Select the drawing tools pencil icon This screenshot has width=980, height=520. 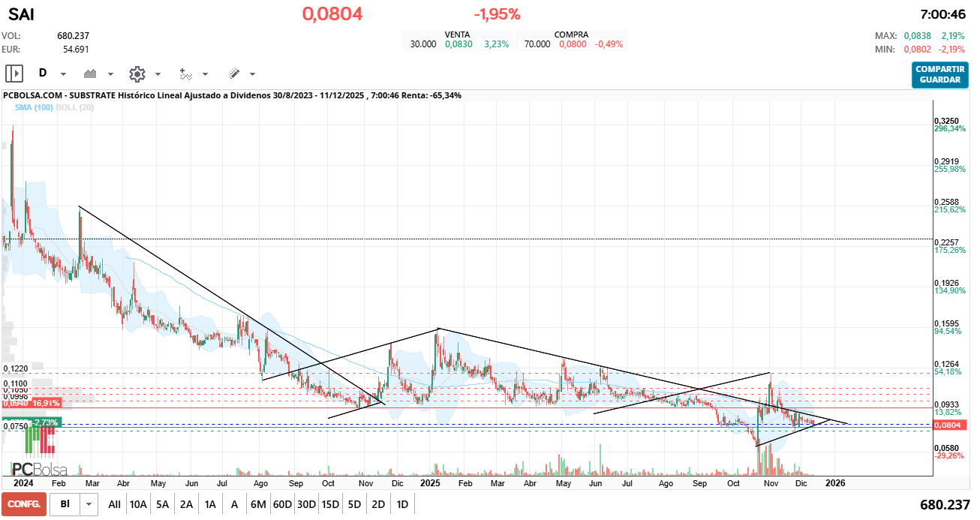point(235,74)
